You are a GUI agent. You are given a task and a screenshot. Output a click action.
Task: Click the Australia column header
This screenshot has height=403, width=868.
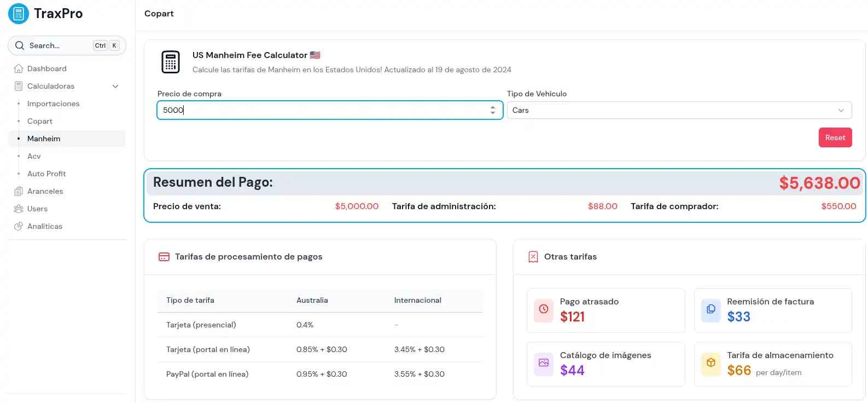312,300
